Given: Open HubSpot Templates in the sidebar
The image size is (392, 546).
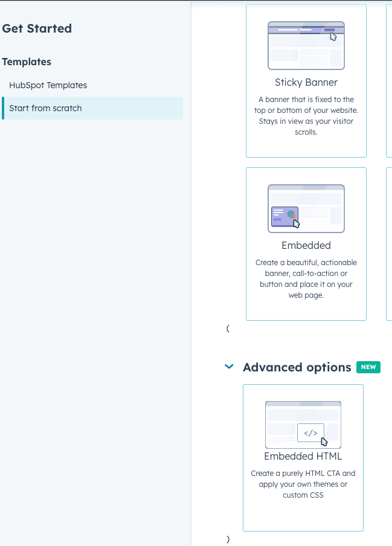Looking at the screenshot, I should point(48,85).
